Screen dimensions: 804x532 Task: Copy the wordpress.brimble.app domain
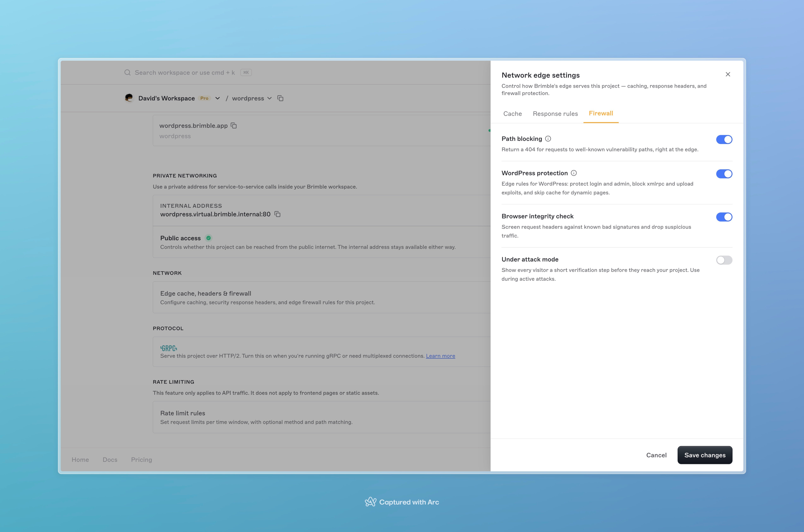(234, 125)
